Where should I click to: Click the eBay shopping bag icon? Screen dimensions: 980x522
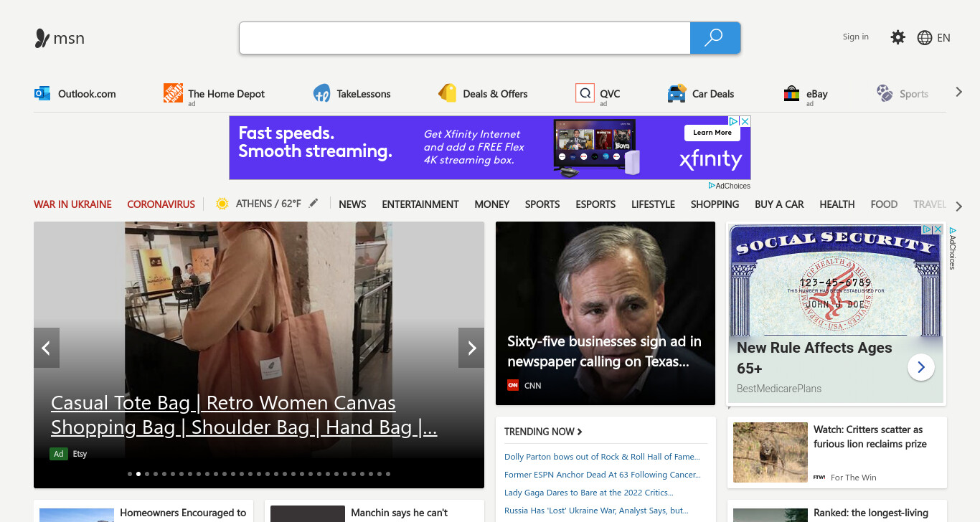point(791,93)
